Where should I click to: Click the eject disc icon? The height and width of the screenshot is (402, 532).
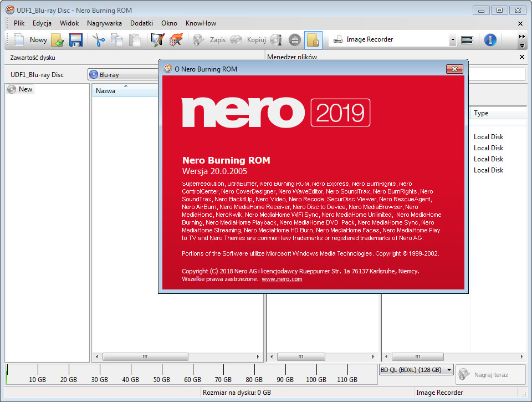click(294, 40)
